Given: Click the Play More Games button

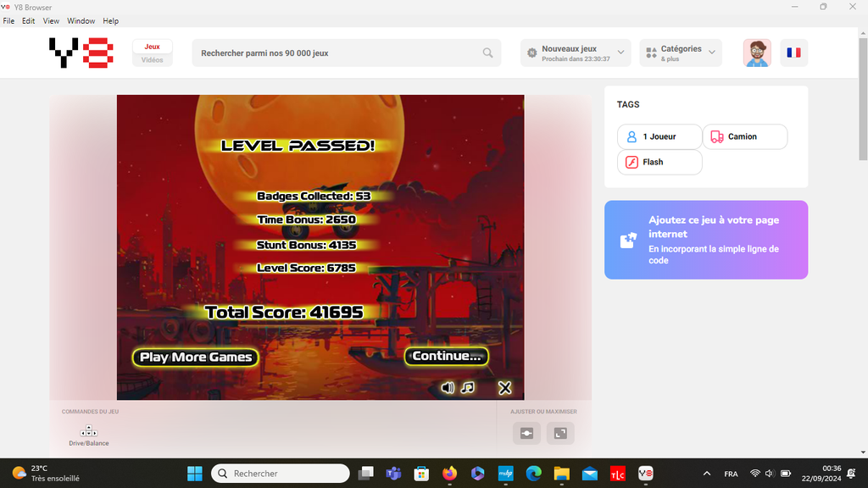Looking at the screenshot, I should [196, 358].
